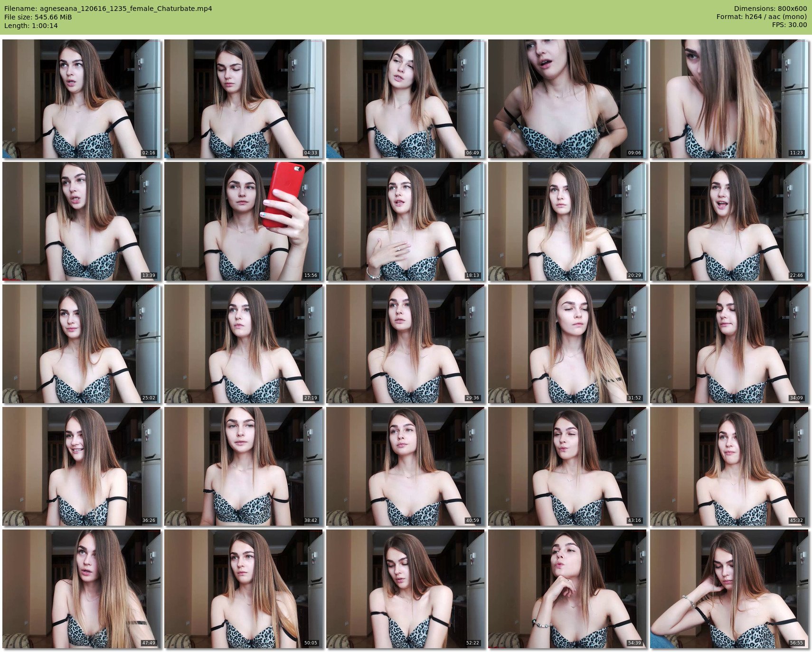Open the frame stamped 13:39

click(x=82, y=221)
